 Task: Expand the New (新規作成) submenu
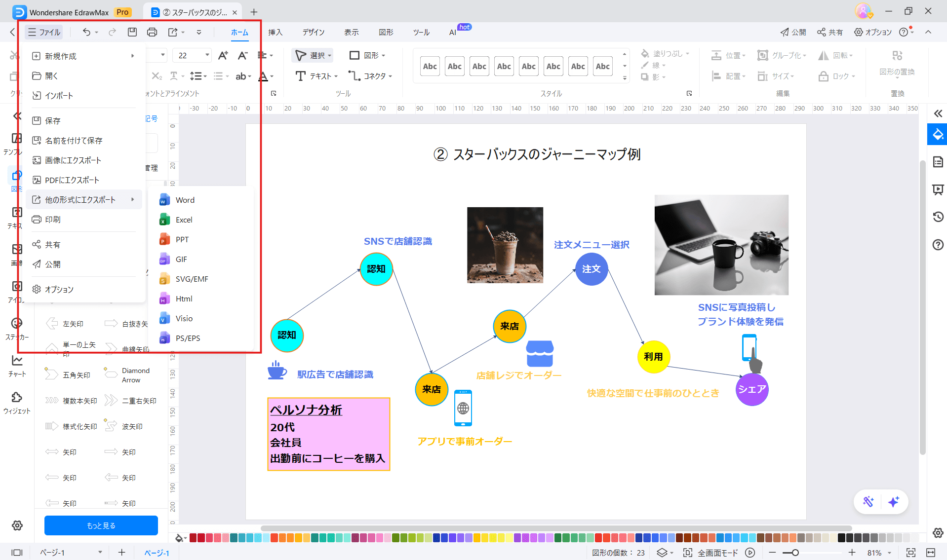132,56
